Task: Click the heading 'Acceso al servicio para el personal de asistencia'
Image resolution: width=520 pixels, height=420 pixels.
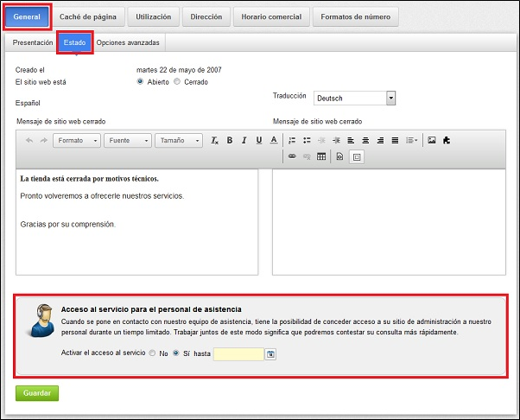Action: click(x=151, y=309)
